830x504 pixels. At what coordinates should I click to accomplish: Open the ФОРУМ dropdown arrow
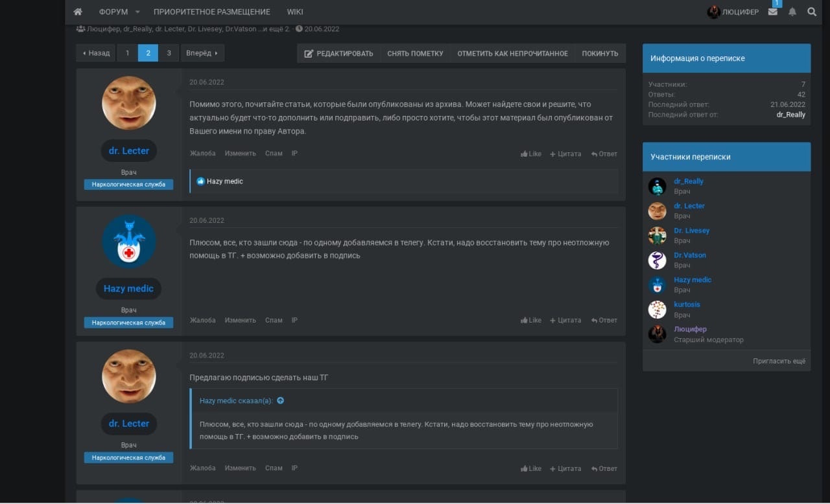137,12
